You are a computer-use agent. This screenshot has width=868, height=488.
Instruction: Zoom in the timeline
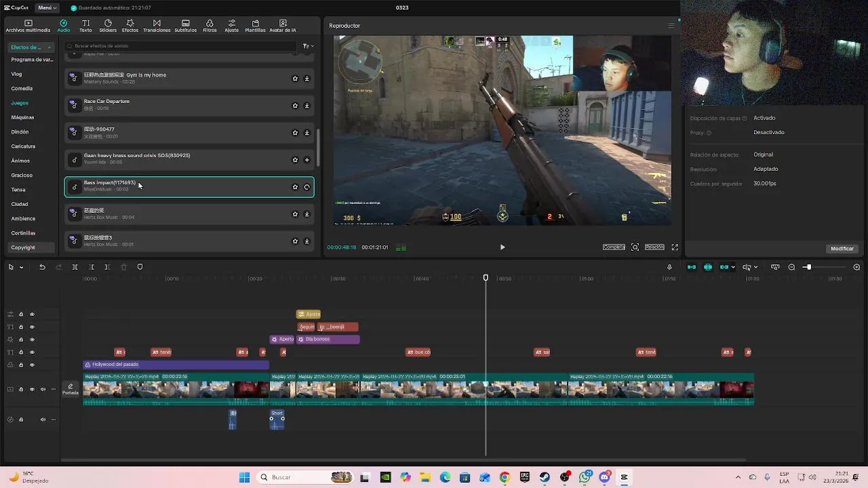(856, 267)
